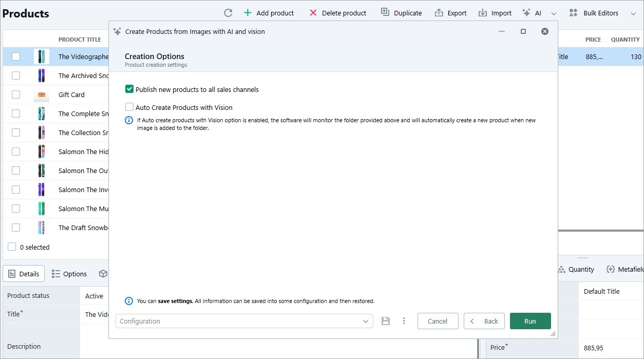Click the Run button
Image resolution: width=644 pixels, height=359 pixels.
(530, 320)
